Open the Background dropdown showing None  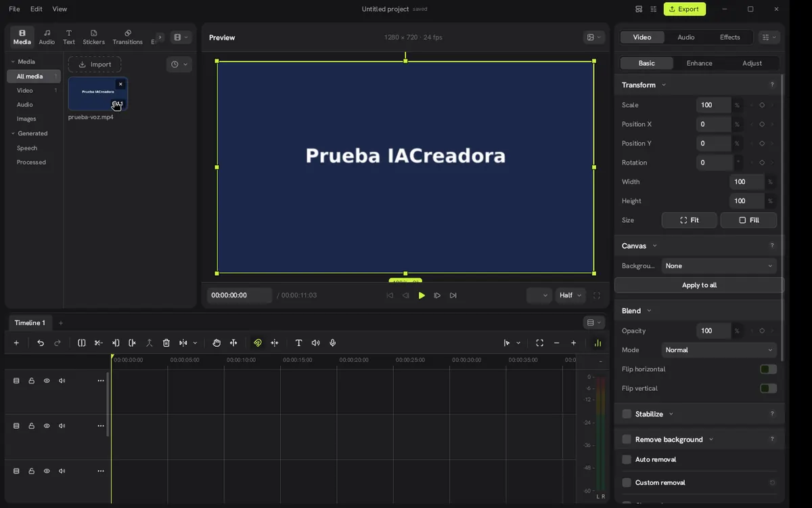pos(719,266)
